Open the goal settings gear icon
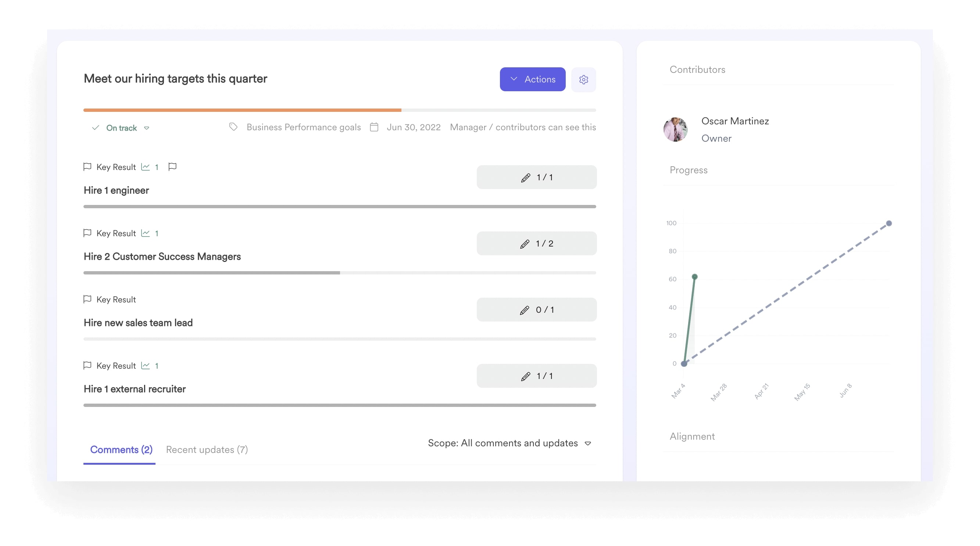Viewport: 980px width, 546px height. click(x=584, y=79)
